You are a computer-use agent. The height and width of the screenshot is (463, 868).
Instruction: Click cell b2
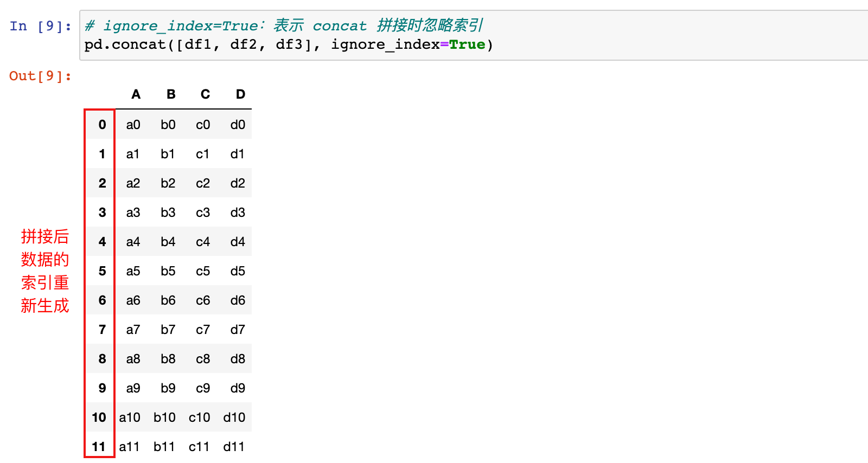(168, 183)
